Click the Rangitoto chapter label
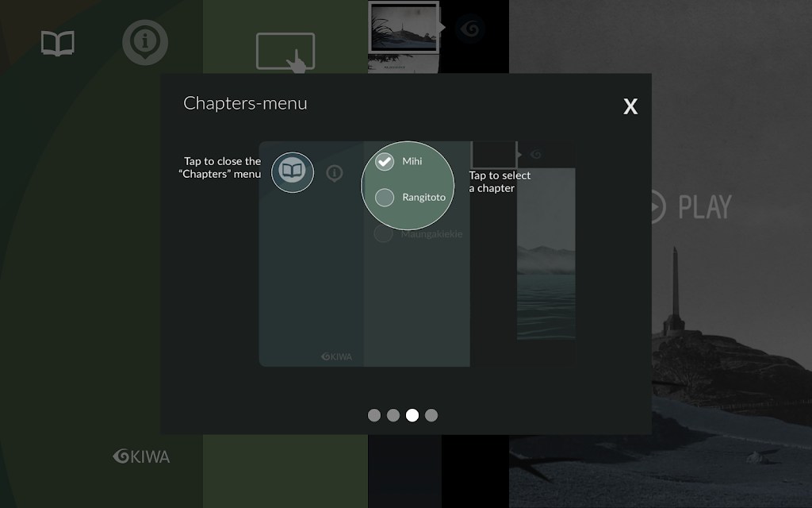Screen dimensions: 812x508 pyautogui.click(x=423, y=198)
